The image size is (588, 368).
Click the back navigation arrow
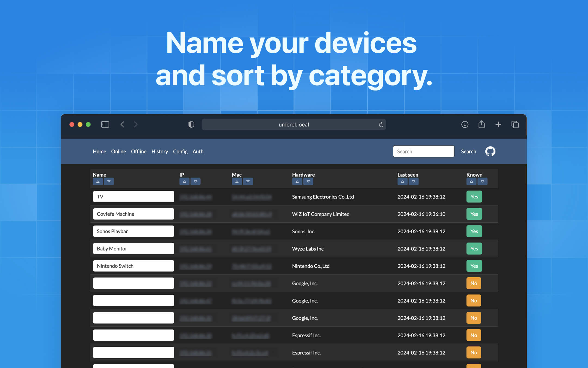click(122, 124)
